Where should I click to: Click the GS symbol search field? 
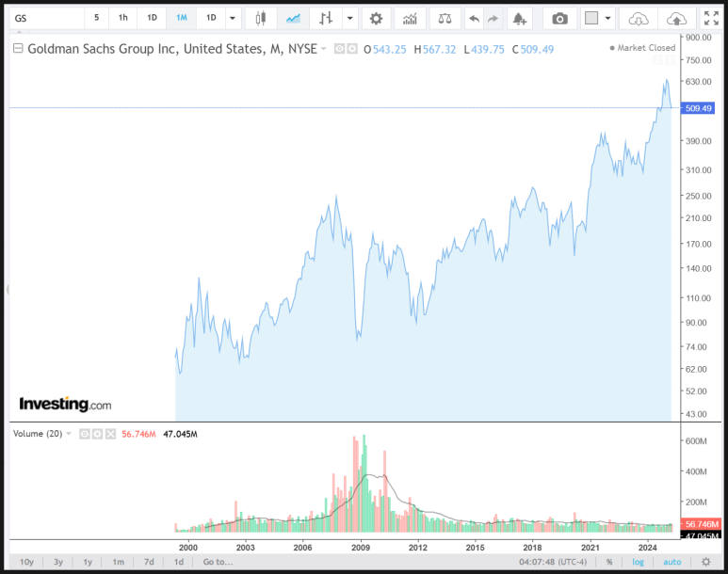coord(47,19)
